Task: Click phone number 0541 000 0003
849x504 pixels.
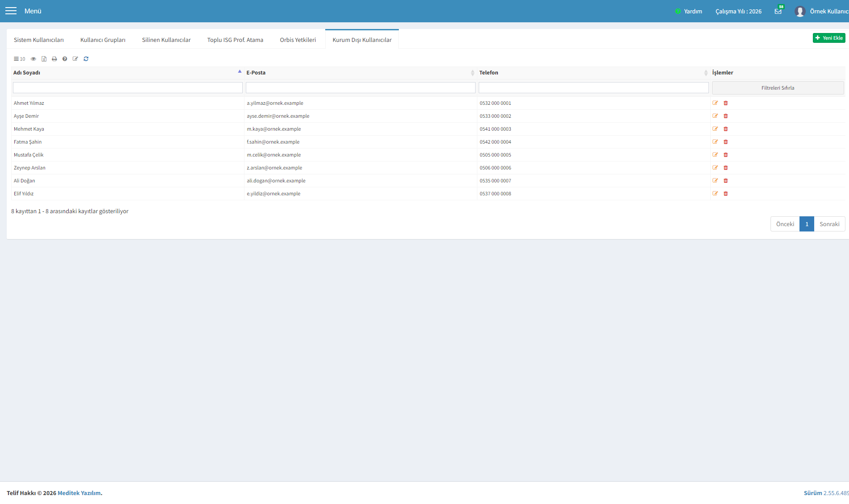Action: pos(495,129)
